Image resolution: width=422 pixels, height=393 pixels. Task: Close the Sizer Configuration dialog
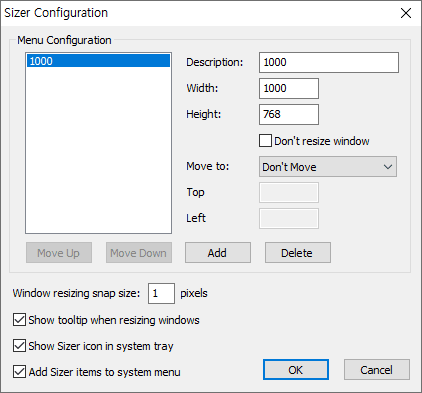click(406, 13)
